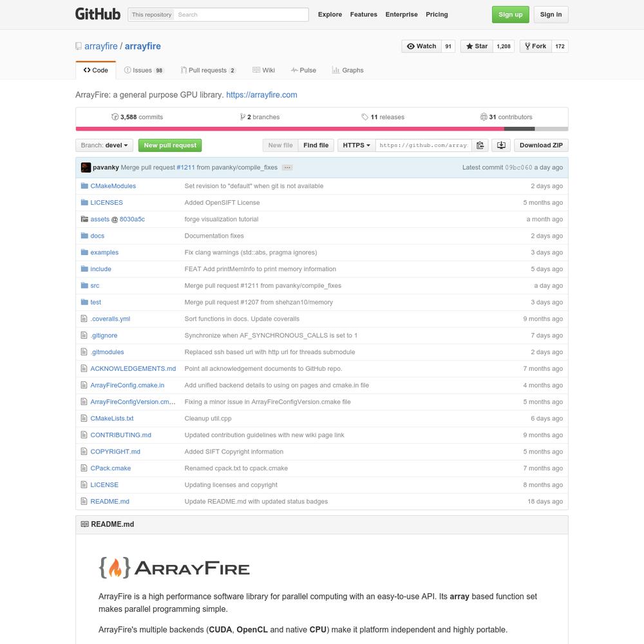Click the assets submodule icon

(84, 219)
